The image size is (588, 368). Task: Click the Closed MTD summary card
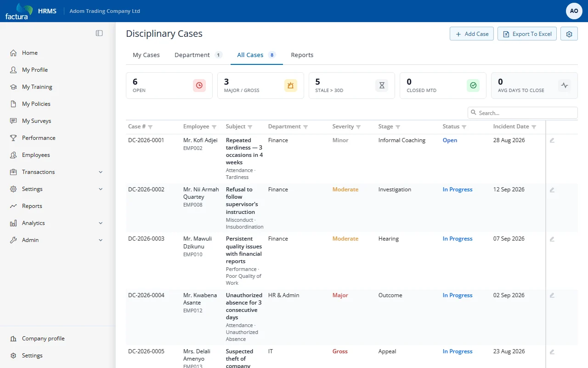443,86
